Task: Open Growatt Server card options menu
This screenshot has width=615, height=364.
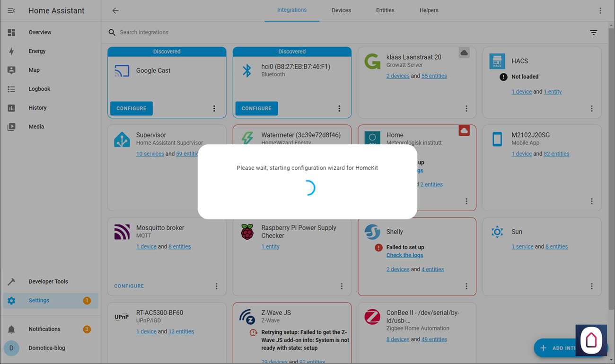Action: [x=466, y=109]
